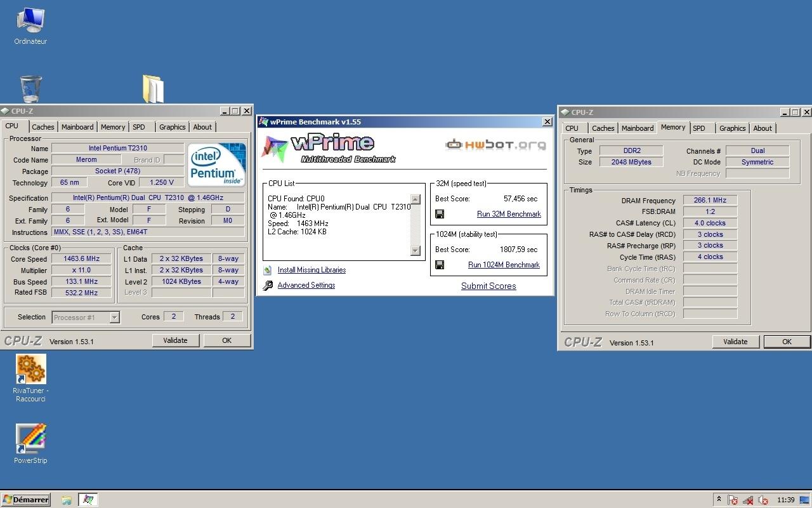Screen dimensions: 812x508
Task: Click Validate in left CPU-Z window
Action: tap(175, 340)
